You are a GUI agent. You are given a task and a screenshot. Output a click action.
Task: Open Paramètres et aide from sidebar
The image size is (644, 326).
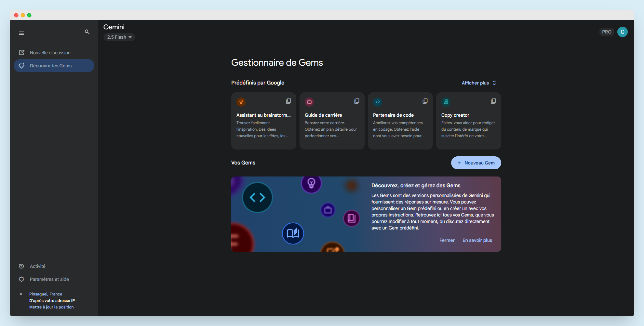(x=54, y=279)
